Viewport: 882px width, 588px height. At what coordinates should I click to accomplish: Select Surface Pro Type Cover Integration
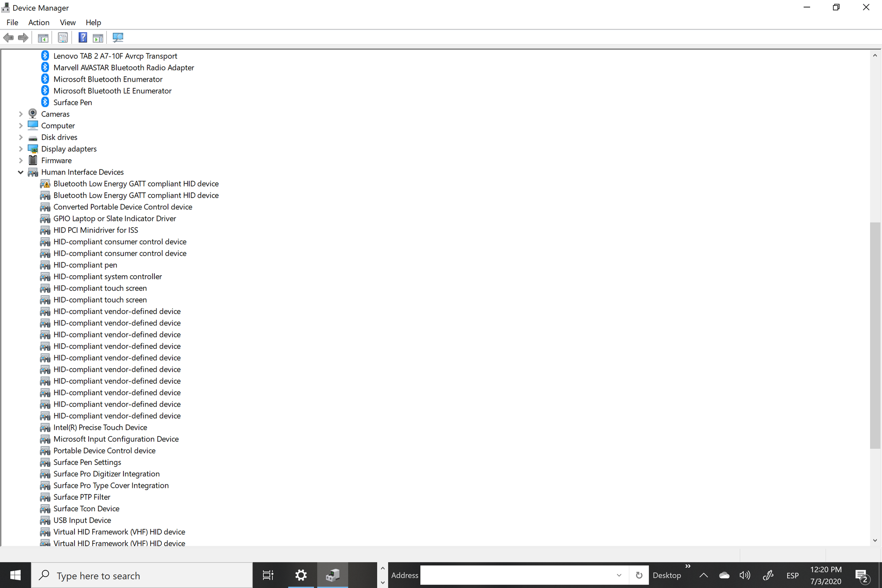point(111,486)
